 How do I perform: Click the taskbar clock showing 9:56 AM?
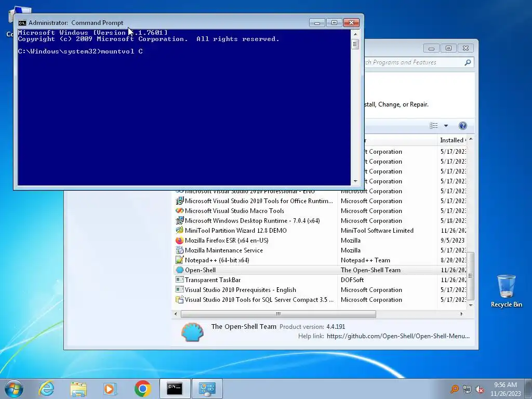505,389
